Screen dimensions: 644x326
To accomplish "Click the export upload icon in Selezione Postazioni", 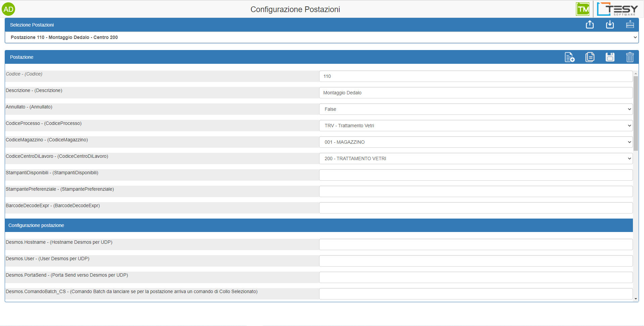I will (590, 25).
